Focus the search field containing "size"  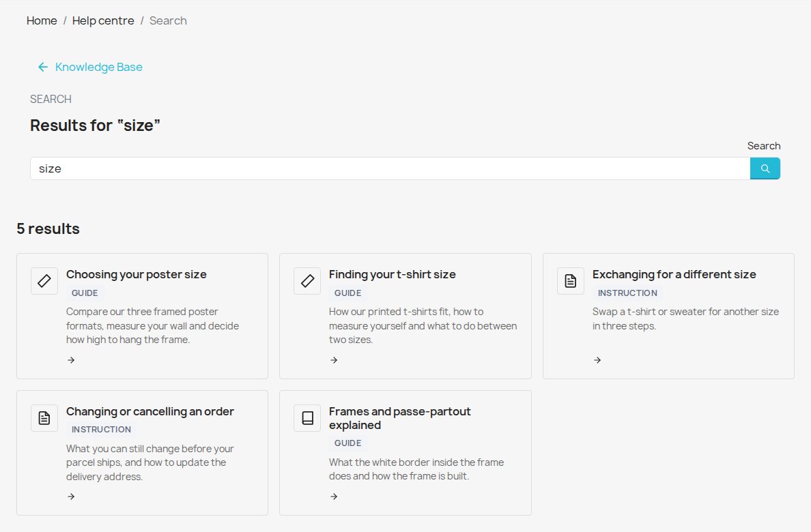(x=390, y=168)
